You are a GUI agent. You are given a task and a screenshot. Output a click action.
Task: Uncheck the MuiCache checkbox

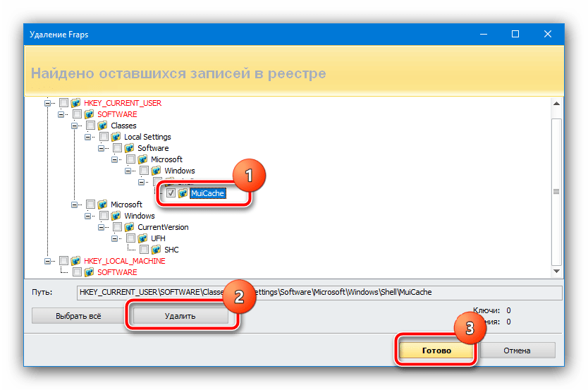point(171,193)
